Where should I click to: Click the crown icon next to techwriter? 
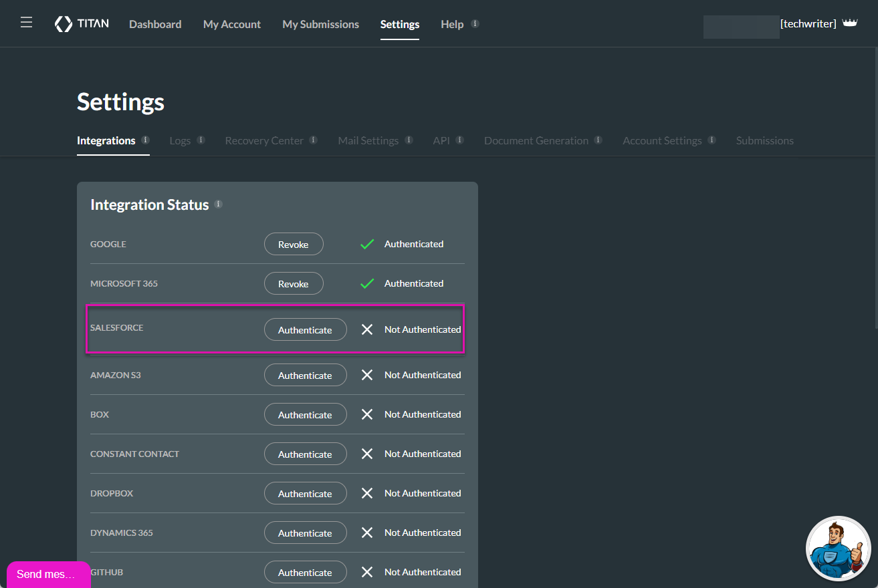click(850, 23)
